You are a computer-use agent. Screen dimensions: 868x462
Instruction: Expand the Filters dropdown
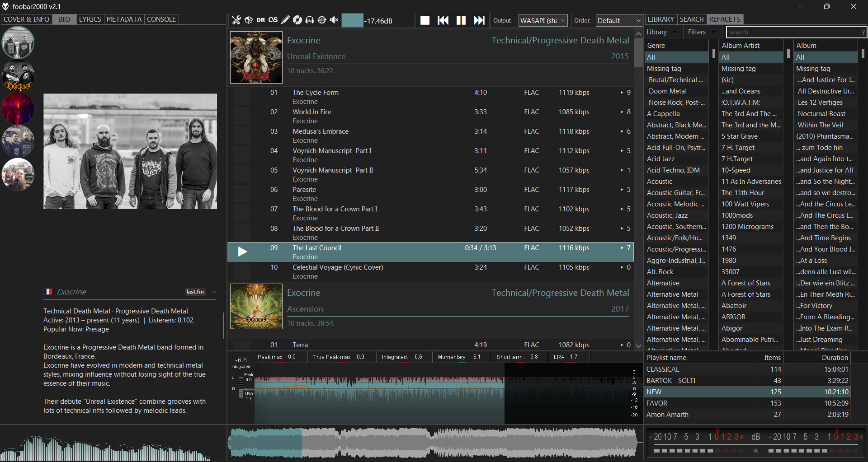(701, 32)
